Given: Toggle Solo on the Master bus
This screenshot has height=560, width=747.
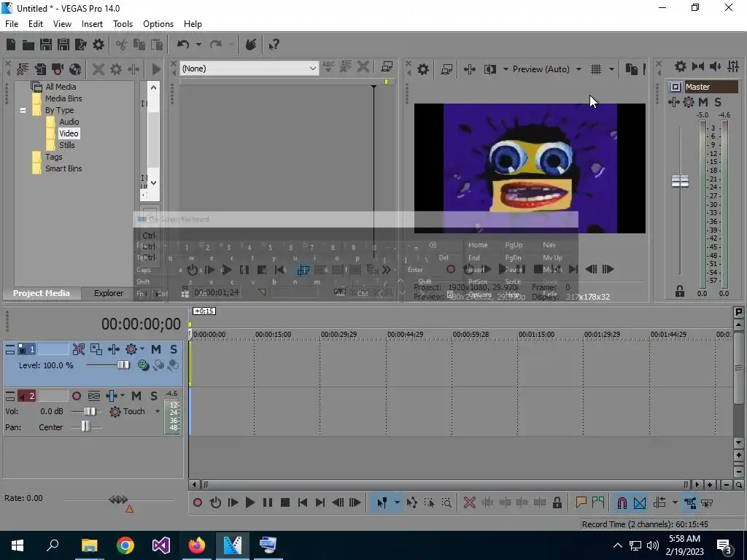Looking at the screenshot, I should [718, 102].
